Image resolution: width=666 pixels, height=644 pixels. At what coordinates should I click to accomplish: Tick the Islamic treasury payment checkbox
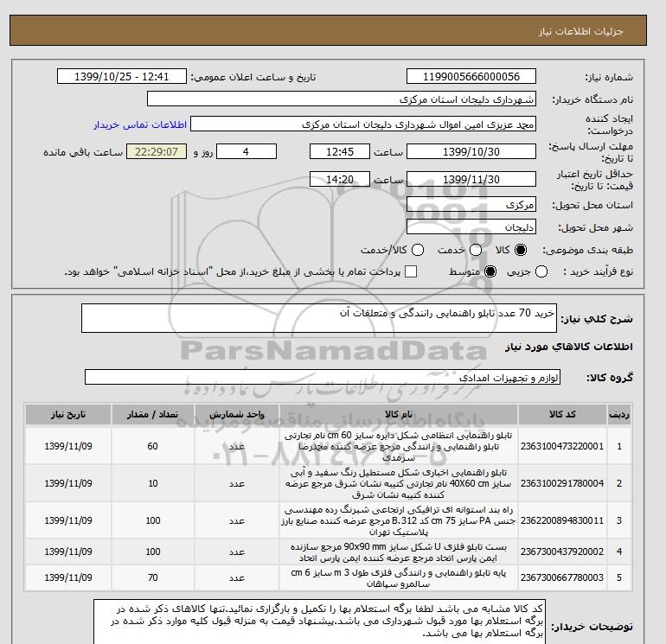411,271
